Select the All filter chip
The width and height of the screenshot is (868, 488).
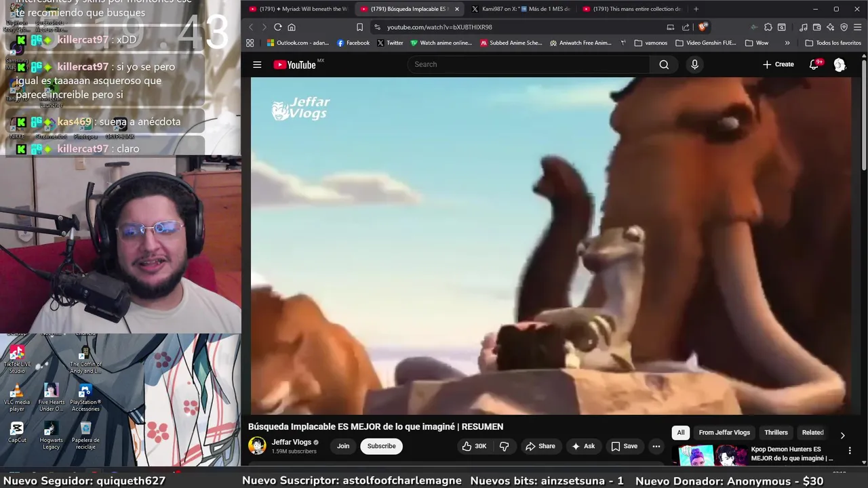[x=681, y=432]
